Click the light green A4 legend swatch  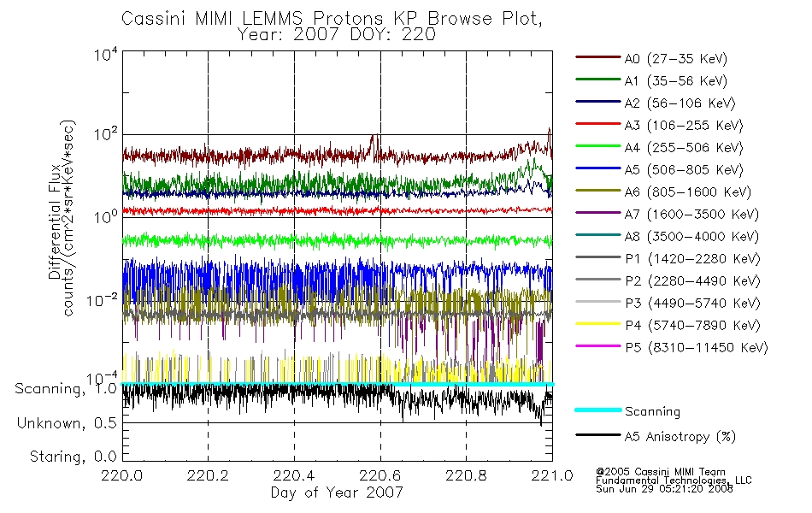598,146
